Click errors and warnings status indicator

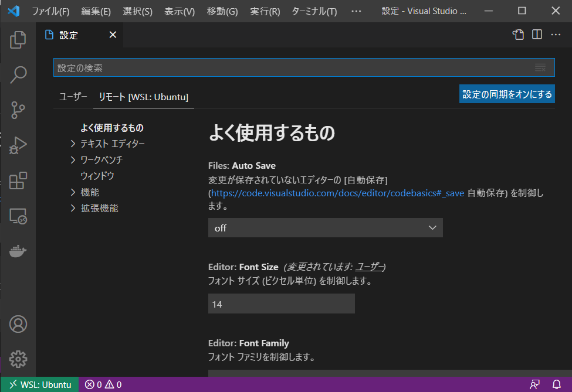[x=103, y=385]
